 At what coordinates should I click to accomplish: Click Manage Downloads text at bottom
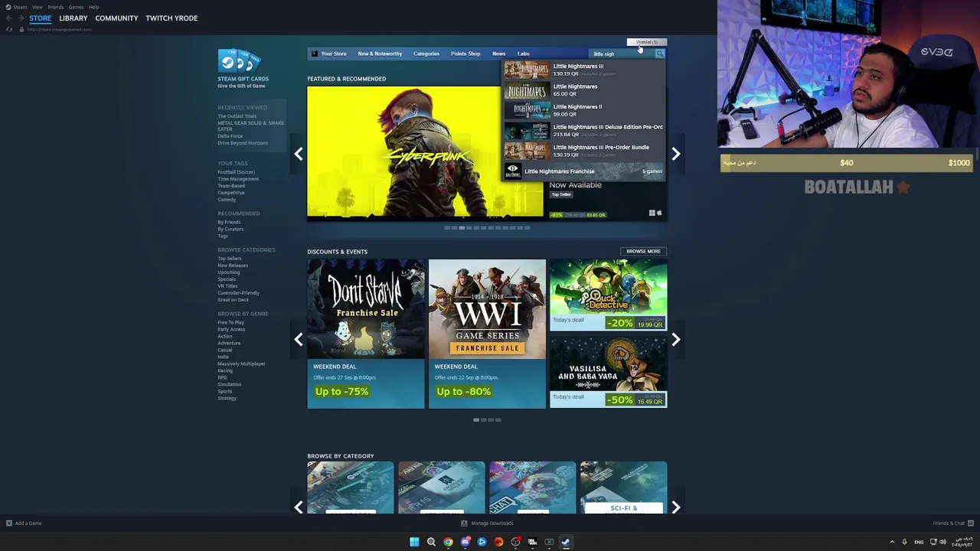[492, 523]
